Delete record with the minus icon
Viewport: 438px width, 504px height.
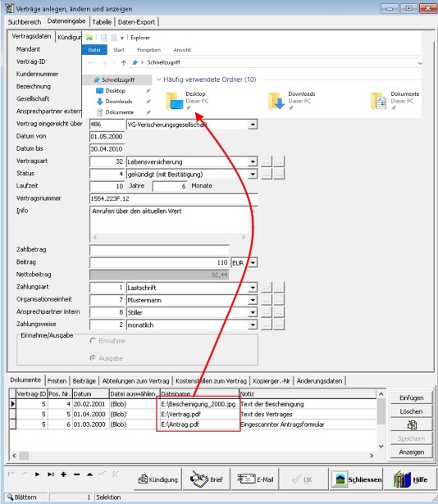click(76, 474)
